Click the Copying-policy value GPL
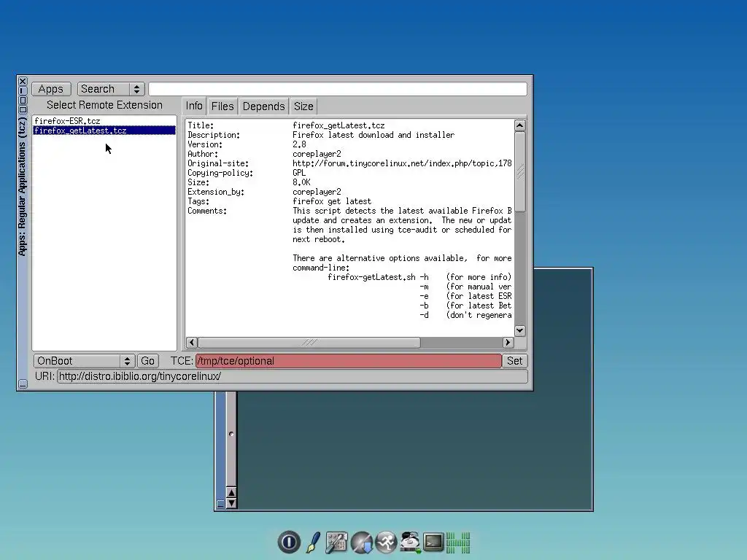Viewport: 747px width, 560px height. coord(299,173)
